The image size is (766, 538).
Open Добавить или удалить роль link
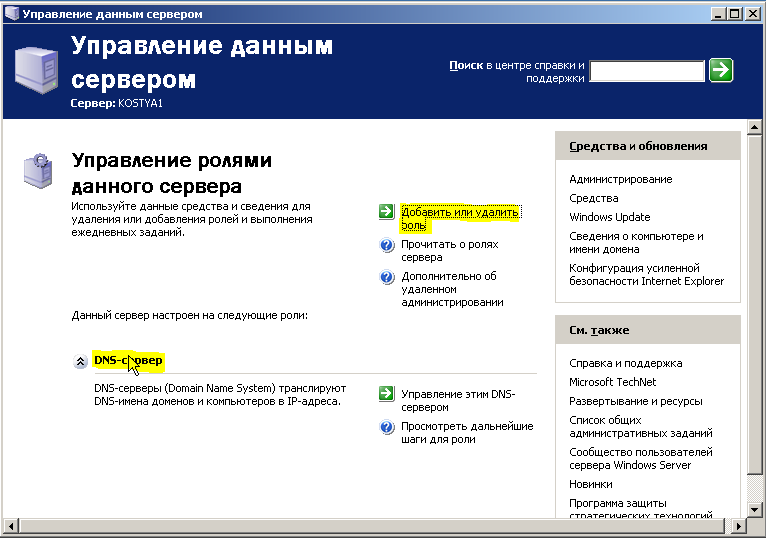tap(459, 218)
